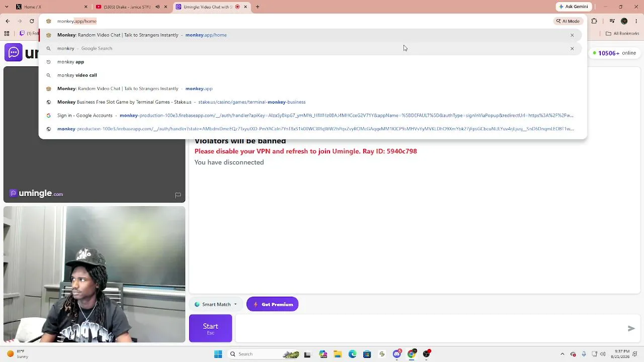
Task: Close the Home / X tab
Action: [x=86, y=7]
